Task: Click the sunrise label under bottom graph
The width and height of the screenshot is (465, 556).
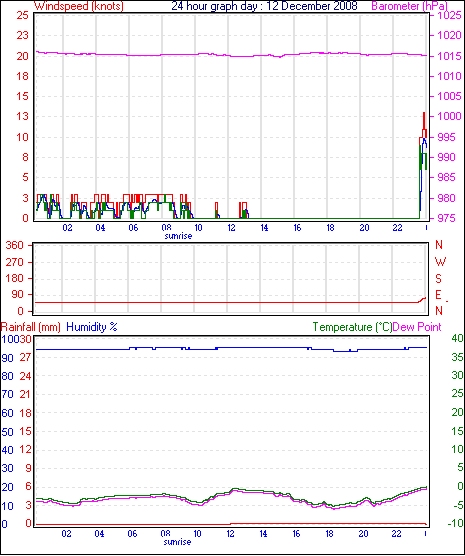Action: (177, 542)
